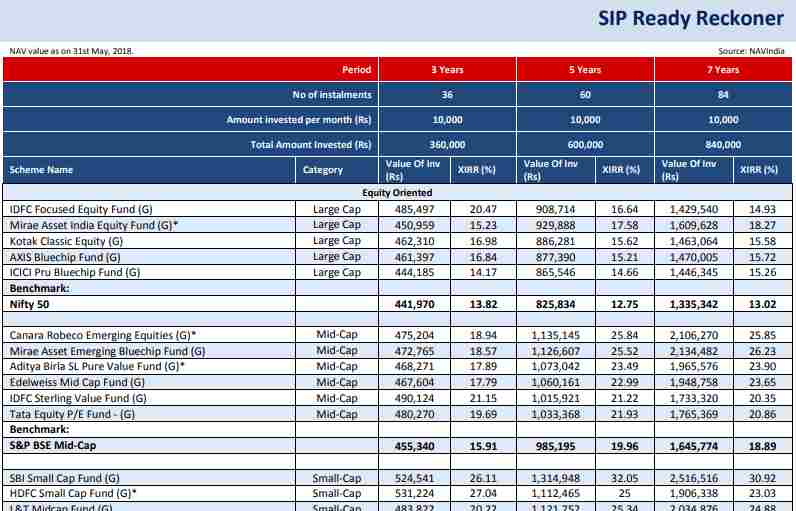Select Canara Robeco Emerging Equities scheme

click(x=102, y=334)
